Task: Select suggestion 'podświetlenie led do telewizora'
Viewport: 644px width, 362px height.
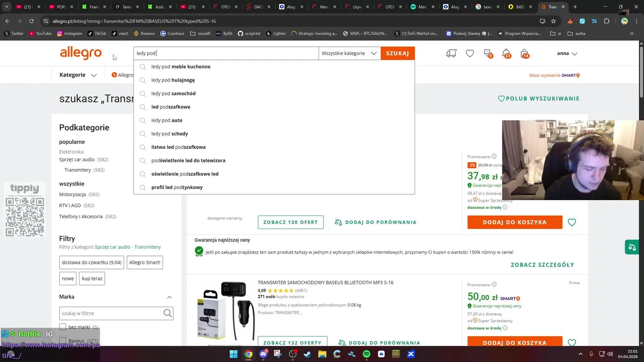Action: 274,160
